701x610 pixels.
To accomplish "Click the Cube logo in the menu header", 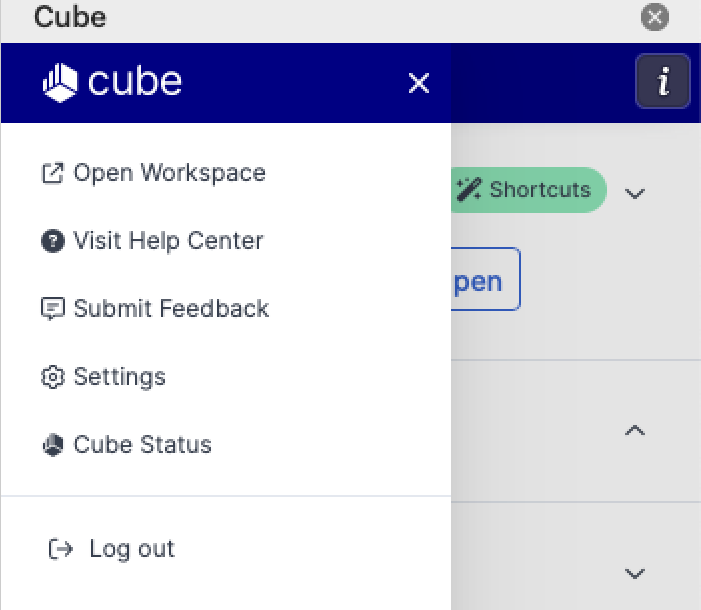I will point(112,82).
